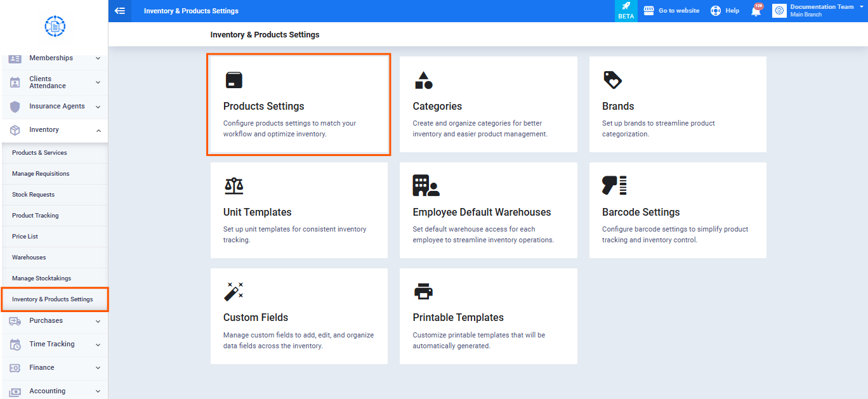Open the Brands card title
Image resolution: width=868 pixels, height=399 pixels.
point(618,107)
